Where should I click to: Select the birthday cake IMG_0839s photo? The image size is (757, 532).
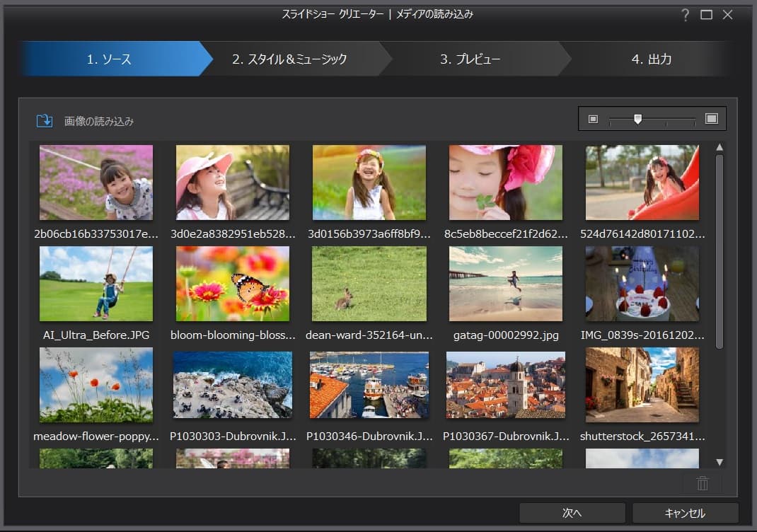(x=642, y=284)
